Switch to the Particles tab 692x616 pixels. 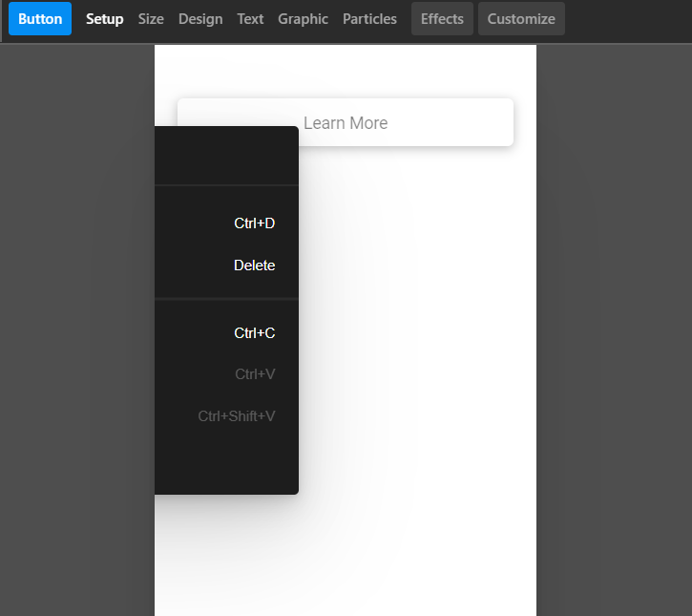(369, 19)
